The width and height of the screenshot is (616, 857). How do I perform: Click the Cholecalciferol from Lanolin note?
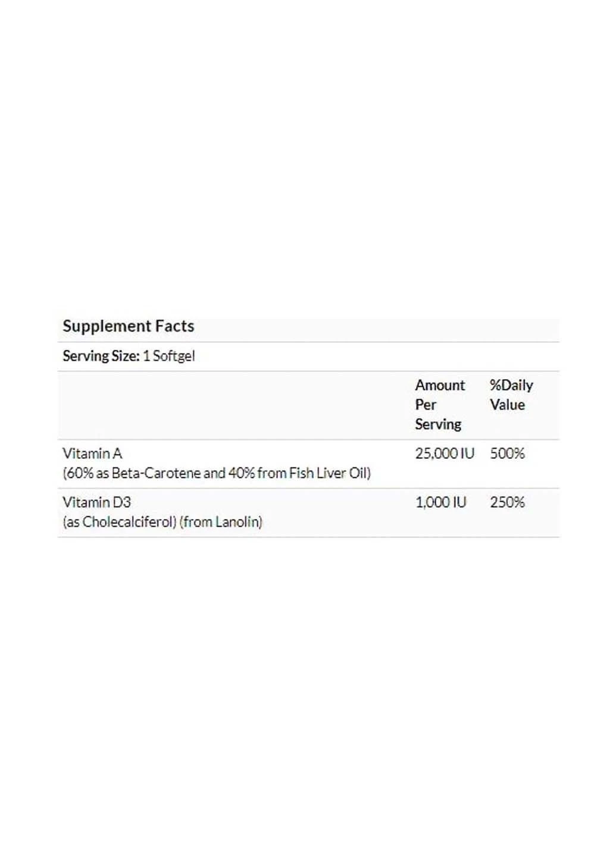pyautogui.click(x=162, y=522)
